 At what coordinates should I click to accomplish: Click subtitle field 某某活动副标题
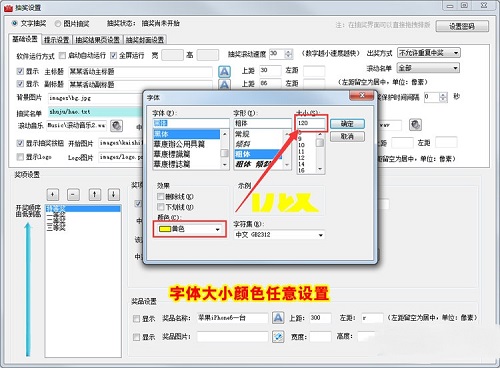tap(140, 84)
